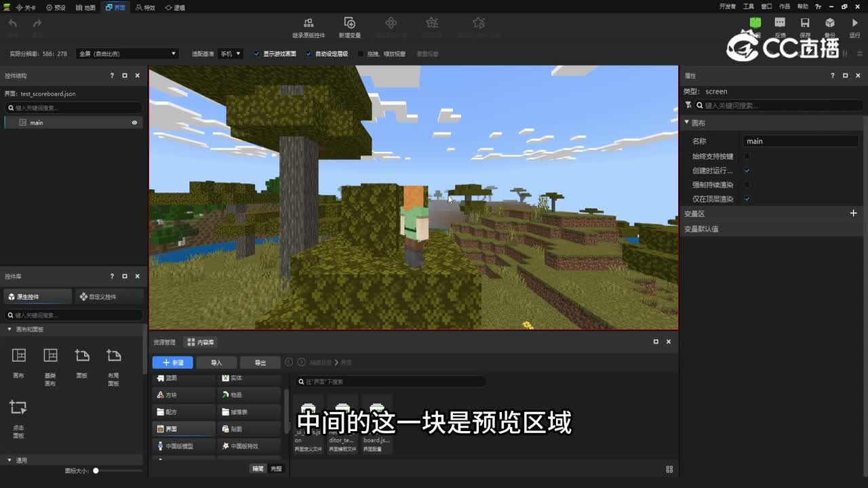868x488 pixels.
Task: Open the 资源管理 tab
Action: [164, 342]
